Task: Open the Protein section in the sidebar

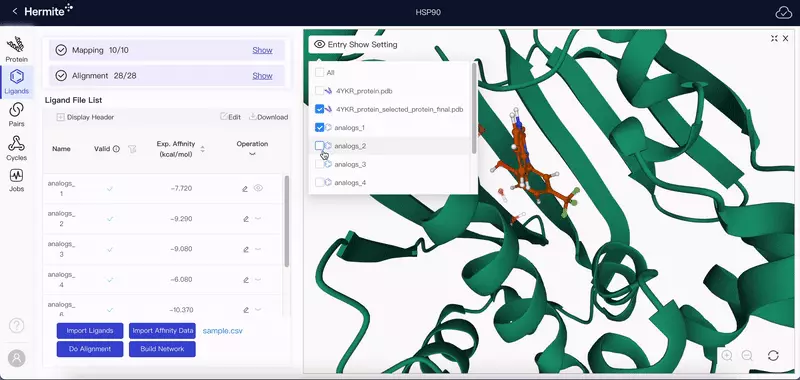Action: (16, 49)
